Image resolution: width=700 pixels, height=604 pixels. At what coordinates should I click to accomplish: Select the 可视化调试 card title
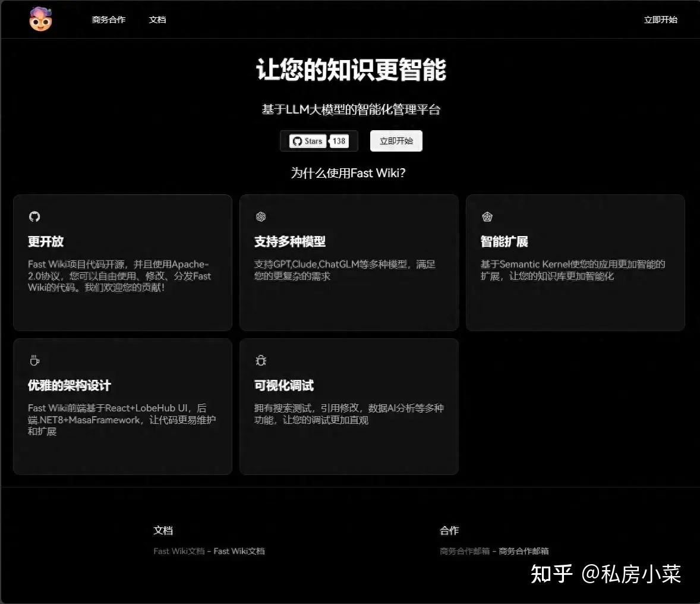284,386
